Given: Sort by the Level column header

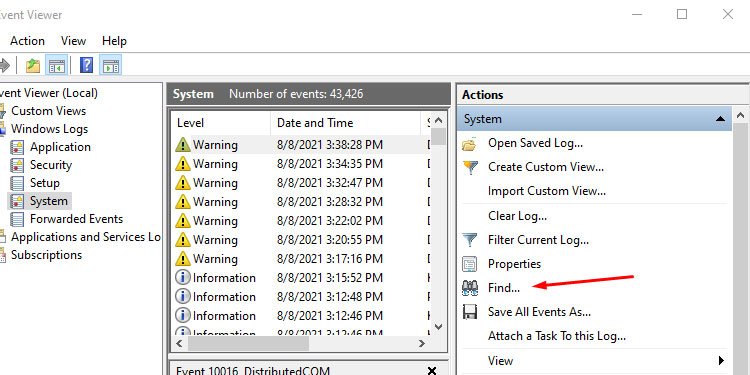Looking at the screenshot, I should tap(221, 123).
